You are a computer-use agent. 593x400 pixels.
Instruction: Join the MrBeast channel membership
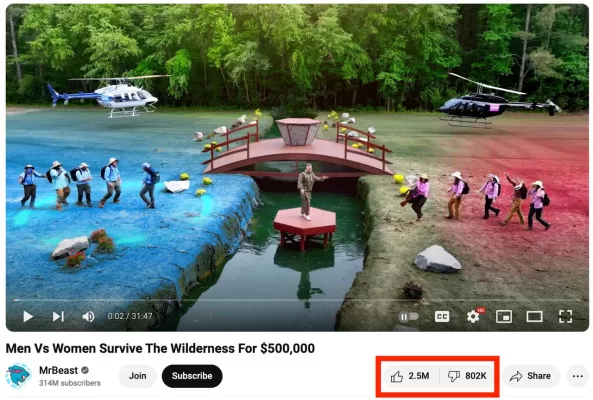pyautogui.click(x=138, y=376)
